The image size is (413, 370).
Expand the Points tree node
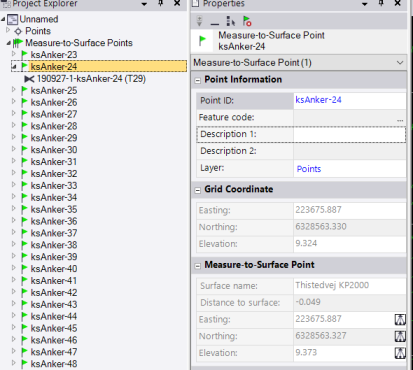8,30
